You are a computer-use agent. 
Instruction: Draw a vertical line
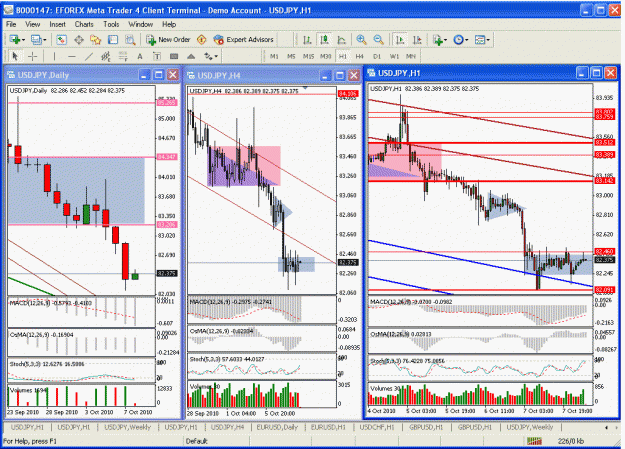(54, 56)
